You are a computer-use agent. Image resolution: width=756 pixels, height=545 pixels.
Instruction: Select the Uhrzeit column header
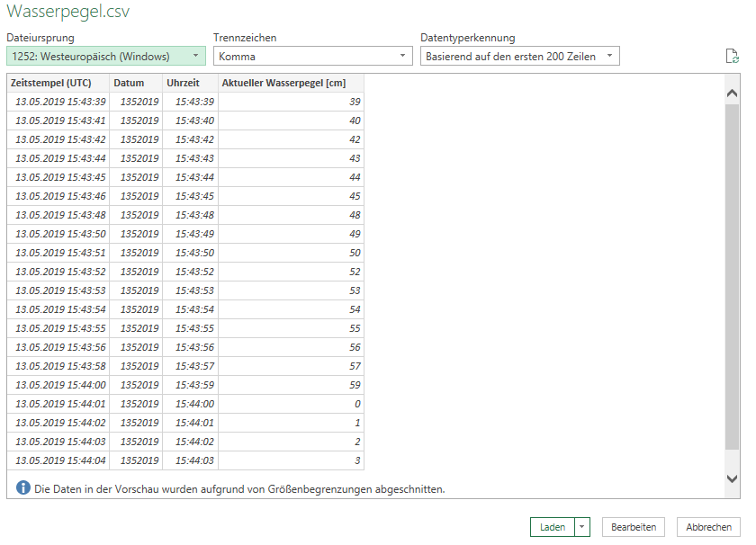[190, 83]
